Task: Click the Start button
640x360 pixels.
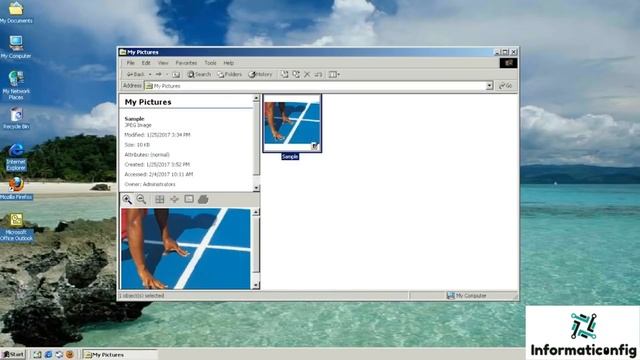Action: [x=13, y=355]
